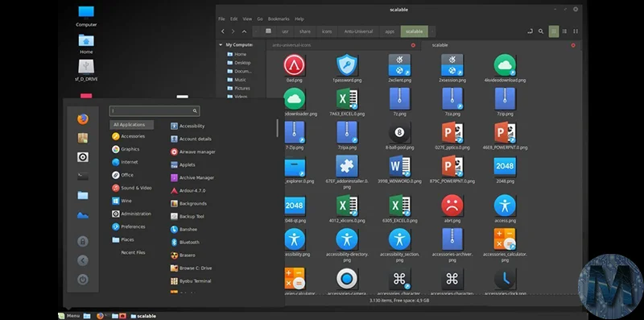Click the Antu-Universal path breadcrumb
The height and width of the screenshot is (320, 644).
358,31
